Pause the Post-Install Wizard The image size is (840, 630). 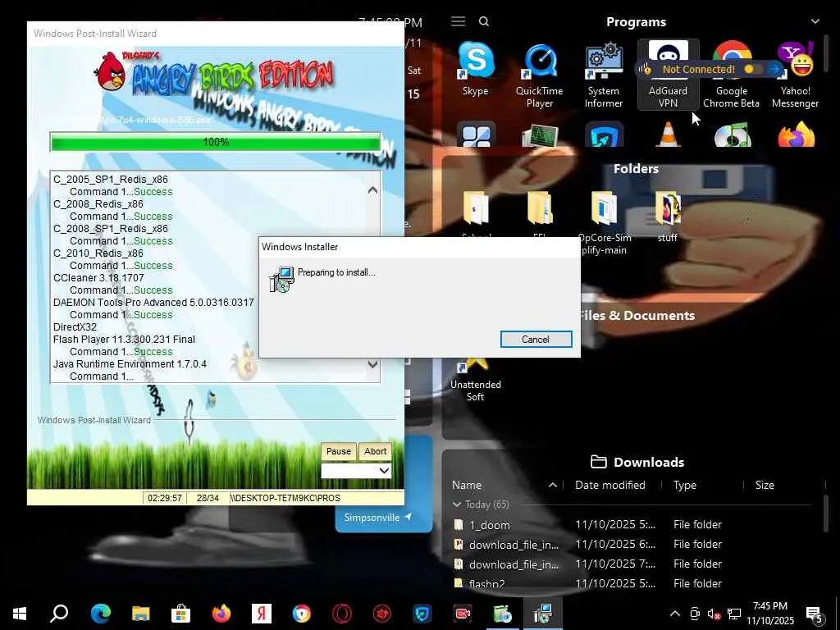coord(339,451)
